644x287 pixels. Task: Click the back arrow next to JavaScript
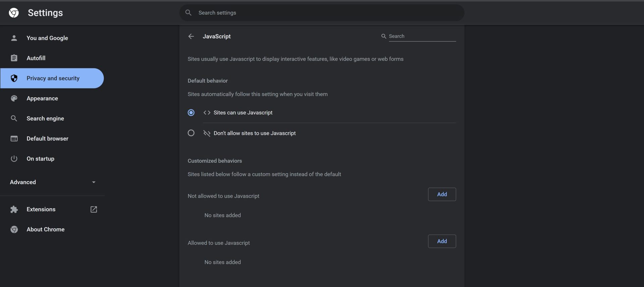click(x=191, y=36)
